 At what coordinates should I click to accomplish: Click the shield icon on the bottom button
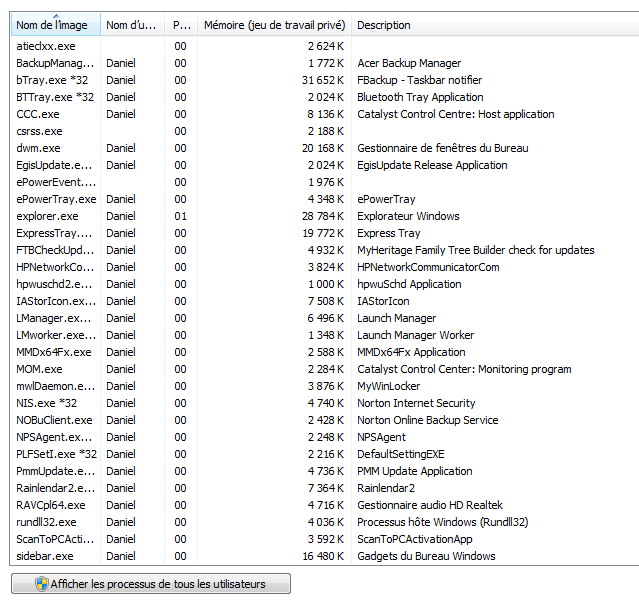coord(41,584)
